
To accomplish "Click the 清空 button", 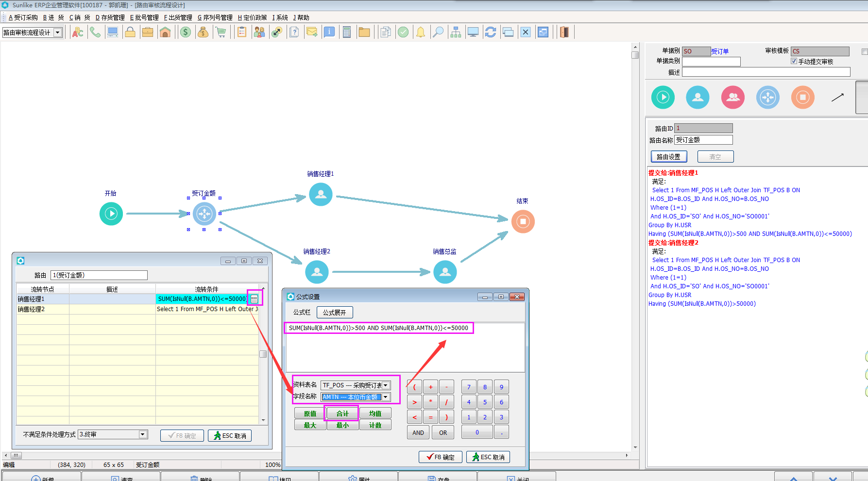I will 715,157.
